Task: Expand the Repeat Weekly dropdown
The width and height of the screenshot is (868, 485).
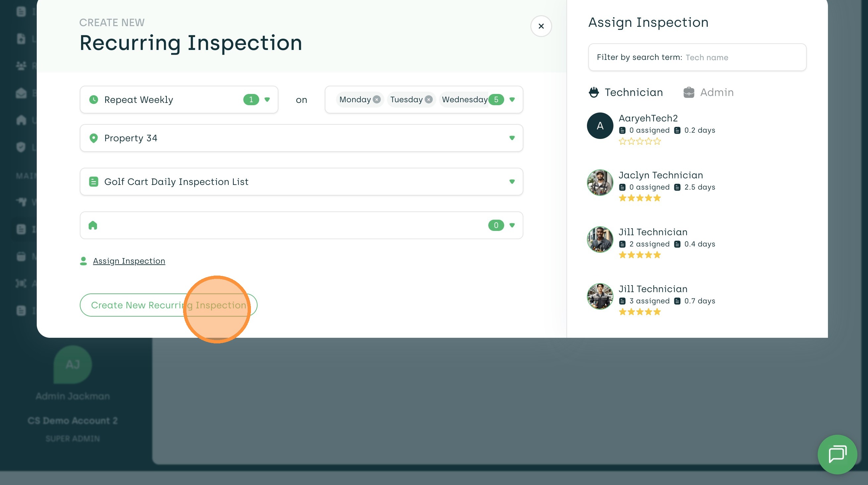Action: tap(267, 99)
